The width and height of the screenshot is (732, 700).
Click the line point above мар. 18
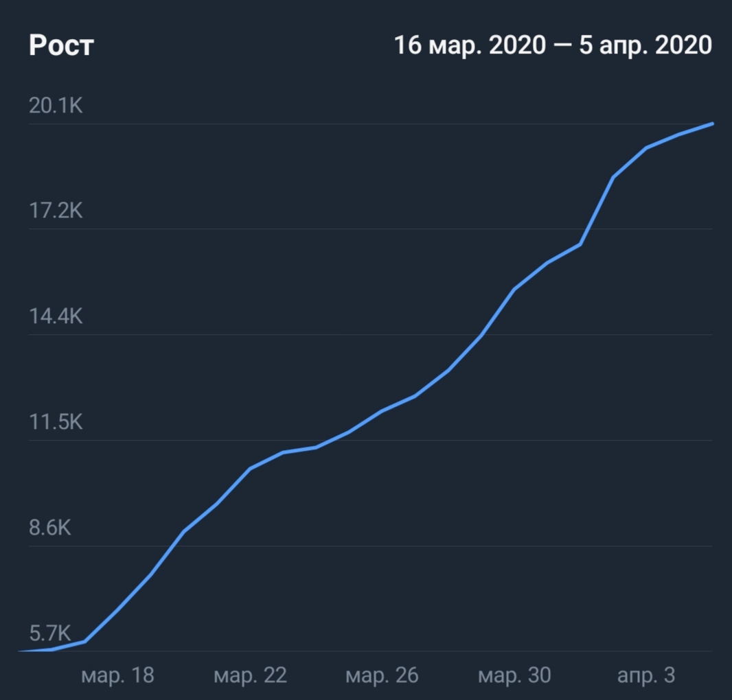coord(117,609)
